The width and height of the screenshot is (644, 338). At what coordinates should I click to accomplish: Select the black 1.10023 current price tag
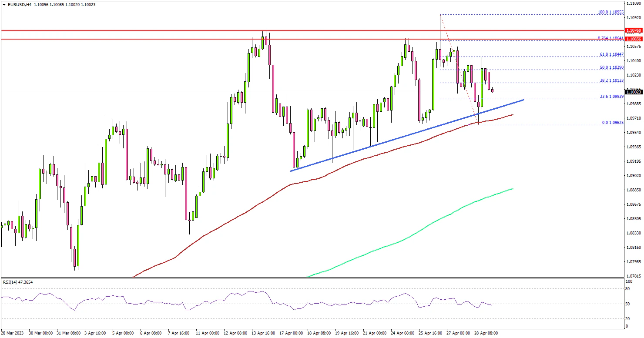point(634,92)
